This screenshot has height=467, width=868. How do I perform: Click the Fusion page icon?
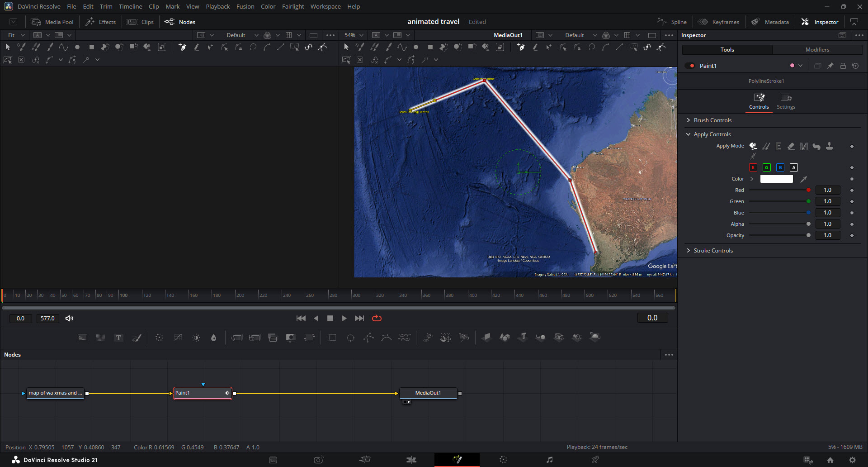457,460
